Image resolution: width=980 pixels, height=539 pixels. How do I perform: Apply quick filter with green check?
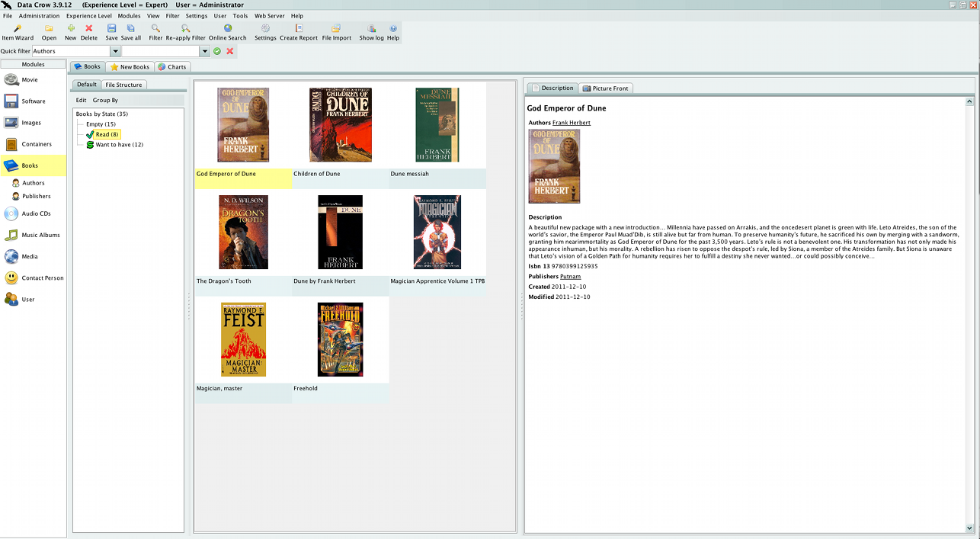(217, 51)
